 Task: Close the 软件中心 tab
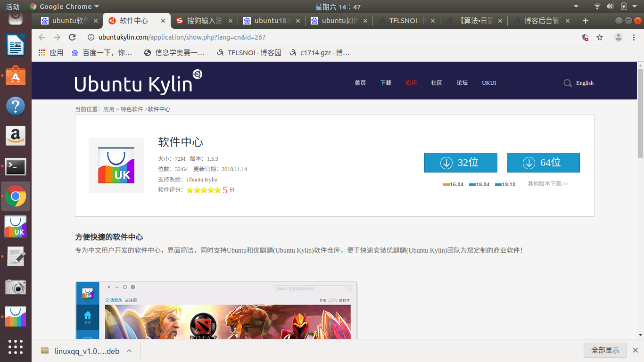(163, 21)
